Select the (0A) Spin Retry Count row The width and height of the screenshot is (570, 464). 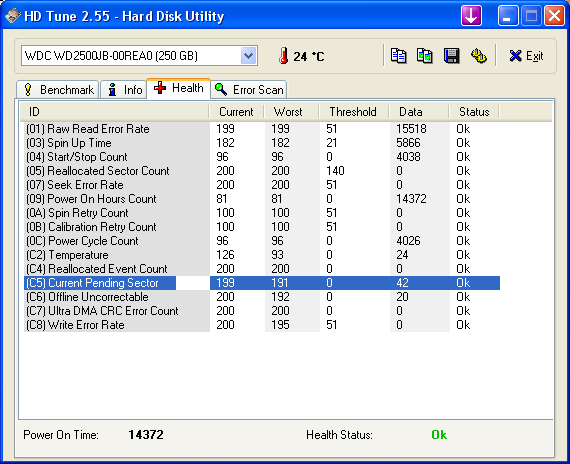[x=262, y=213]
